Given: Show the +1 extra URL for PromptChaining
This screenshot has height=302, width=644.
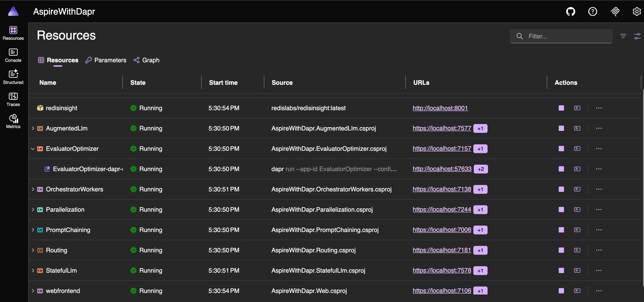Looking at the screenshot, I should 480,230.
